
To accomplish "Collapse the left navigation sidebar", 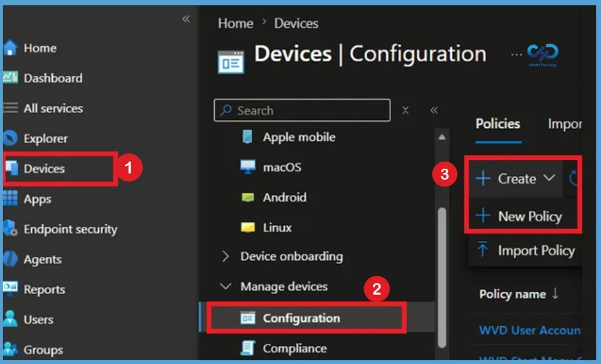I will pyautogui.click(x=186, y=18).
